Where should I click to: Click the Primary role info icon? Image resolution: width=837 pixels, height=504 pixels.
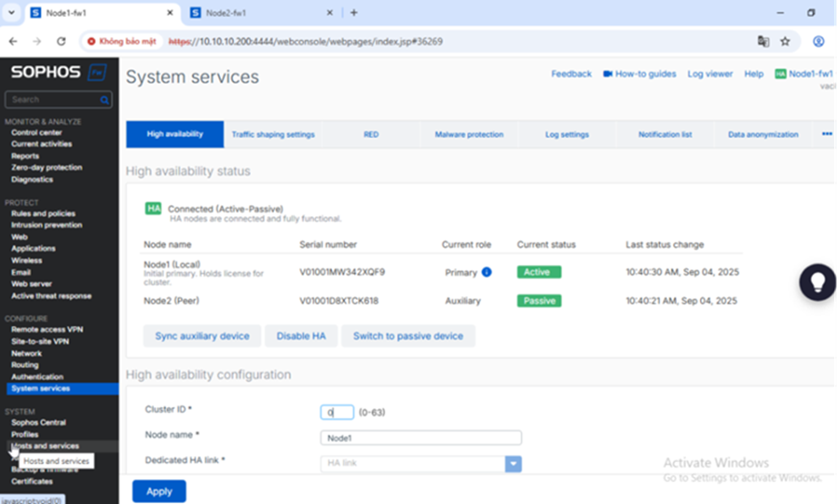click(487, 272)
